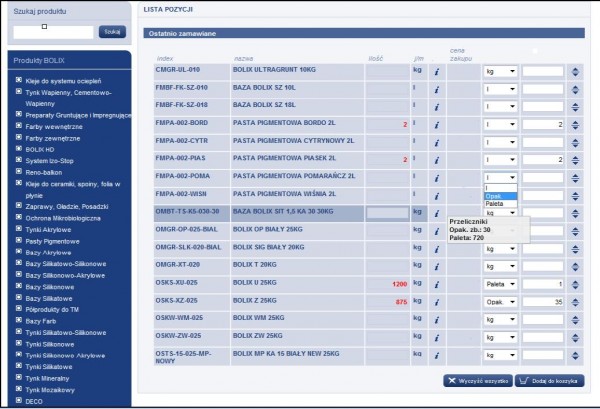The width and height of the screenshot is (600, 409).
Task: View info for BOLIX U 25KG
Action: tap(437, 285)
